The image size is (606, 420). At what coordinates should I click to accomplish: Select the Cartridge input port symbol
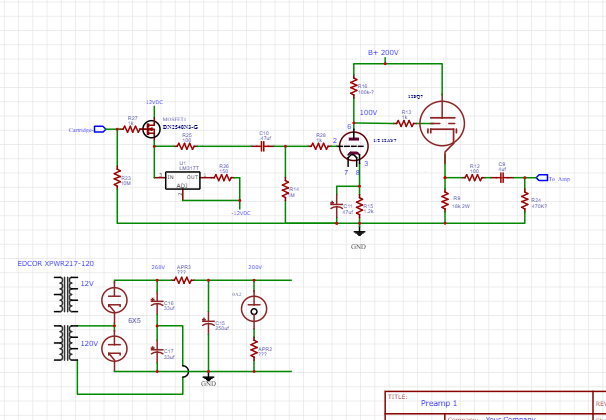pos(100,129)
